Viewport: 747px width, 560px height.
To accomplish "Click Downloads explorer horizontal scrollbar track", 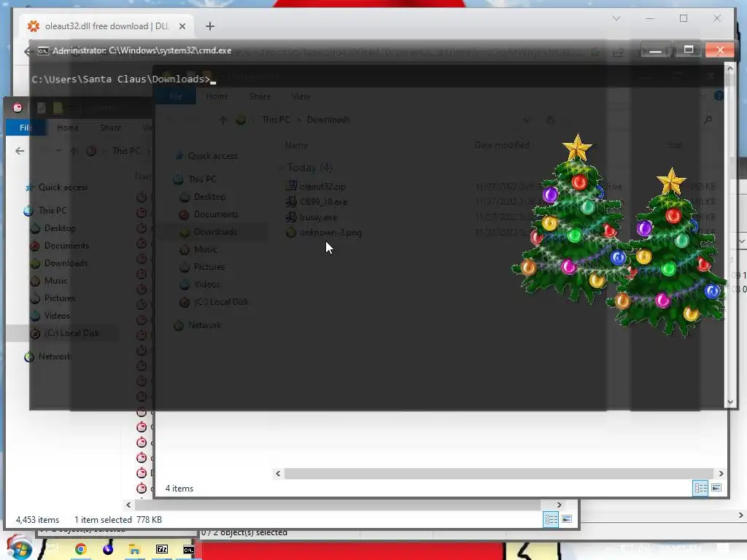I will pyautogui.click(x=499, y=473).
